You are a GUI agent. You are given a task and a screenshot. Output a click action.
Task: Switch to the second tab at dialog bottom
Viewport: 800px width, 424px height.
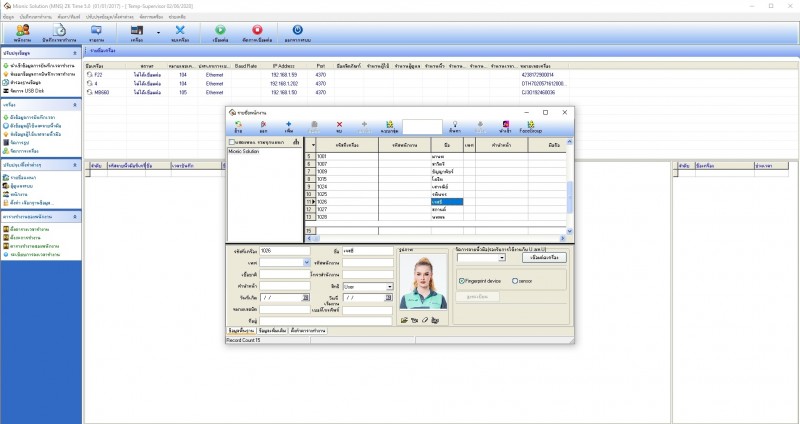click(x=272, y=329)
